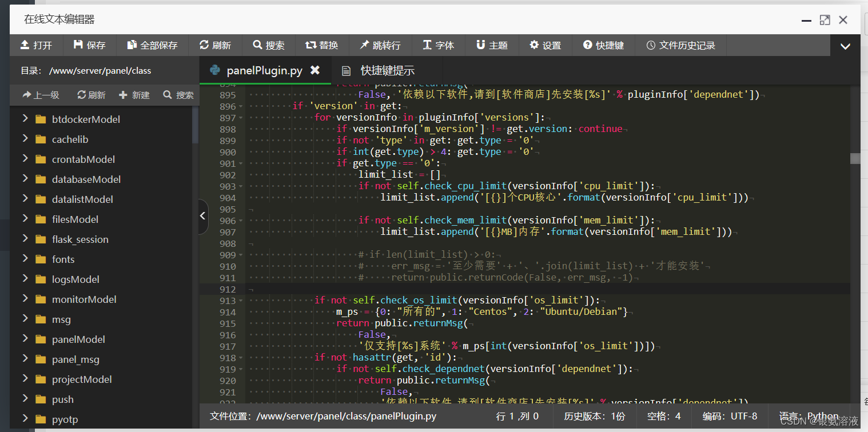
Task: Go up one level with 上一级
Action: pos(41,95)
